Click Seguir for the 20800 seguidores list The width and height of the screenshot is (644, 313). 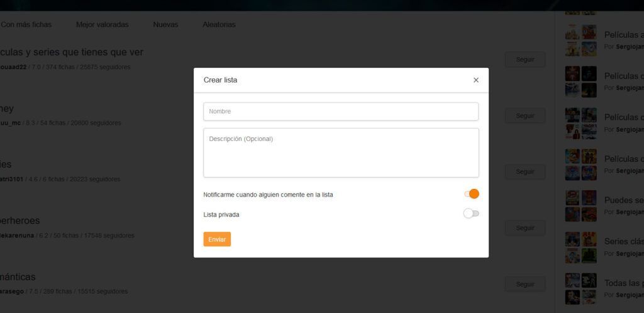click(x=525, y=116)
